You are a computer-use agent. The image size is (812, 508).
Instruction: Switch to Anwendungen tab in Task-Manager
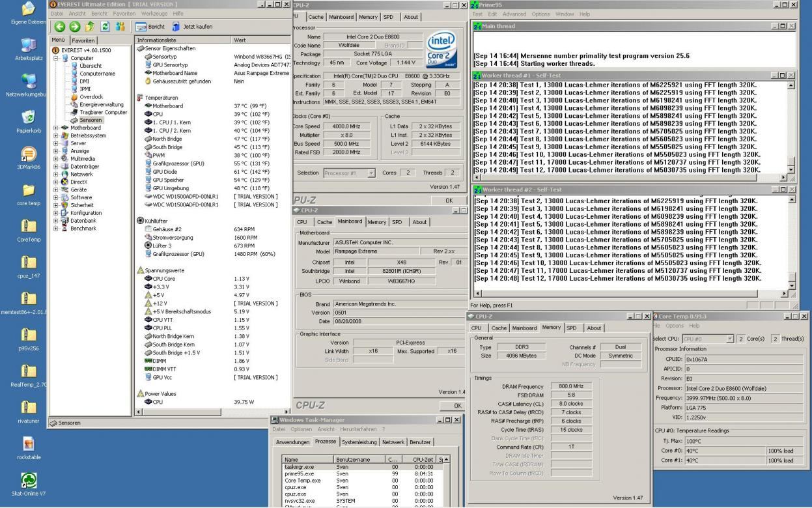coord(292,442)
